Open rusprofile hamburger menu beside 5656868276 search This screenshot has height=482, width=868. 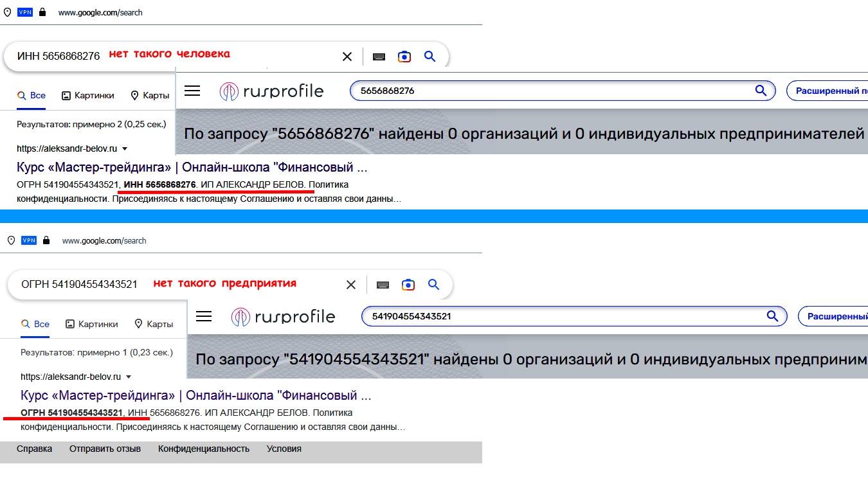pyautogui.click(x=192, y=91)
